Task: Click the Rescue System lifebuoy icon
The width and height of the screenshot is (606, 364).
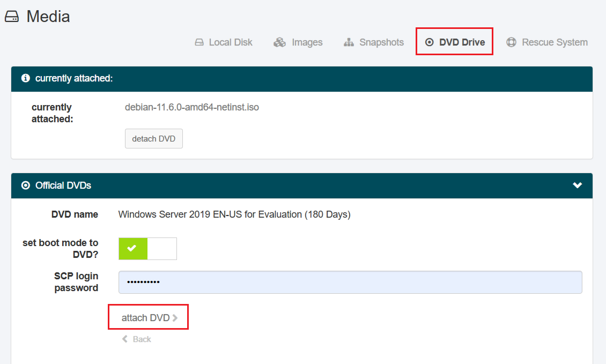Action: [x=511, y=42]
